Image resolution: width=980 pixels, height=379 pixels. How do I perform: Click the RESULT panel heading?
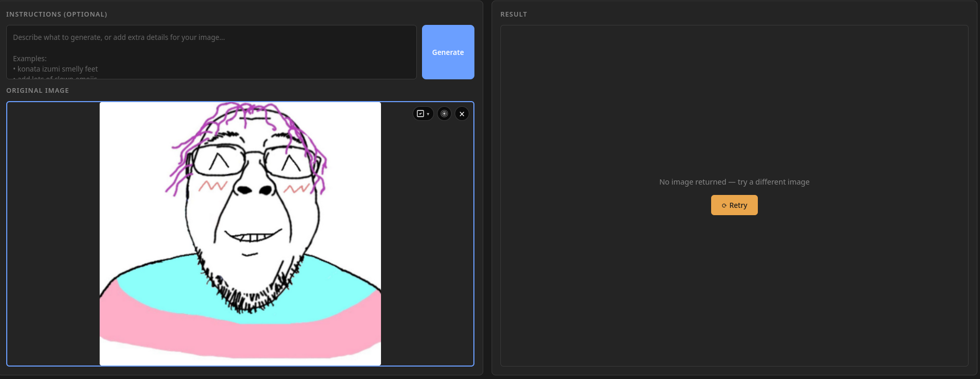[513, 15]
